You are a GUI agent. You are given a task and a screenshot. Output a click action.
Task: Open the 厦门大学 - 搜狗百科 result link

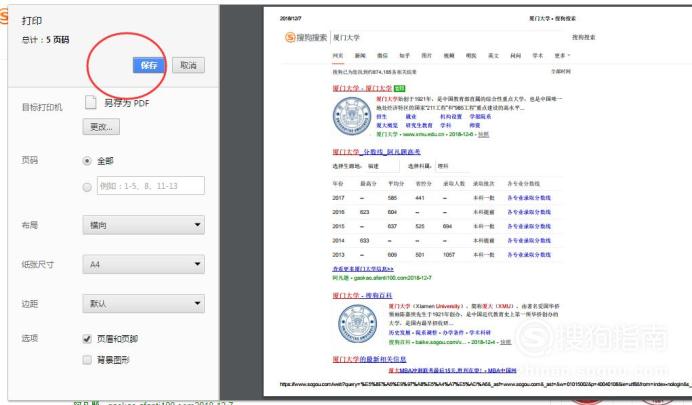coord(362,296)
